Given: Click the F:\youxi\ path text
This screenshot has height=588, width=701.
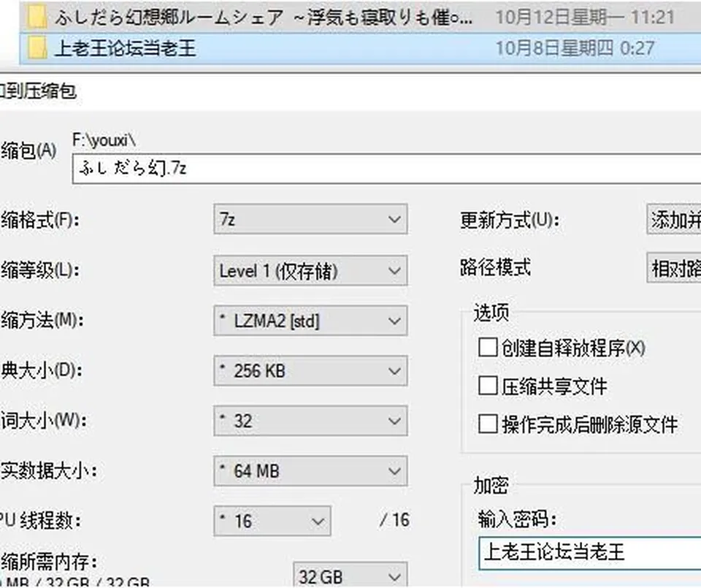Looking at the screenshot, I should tap(104, 140).
